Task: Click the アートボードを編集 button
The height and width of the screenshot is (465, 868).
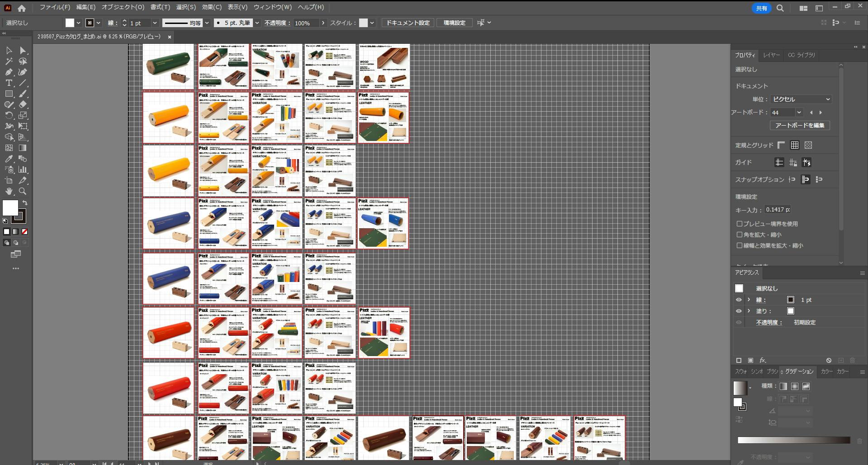Action: coord(800,126)
